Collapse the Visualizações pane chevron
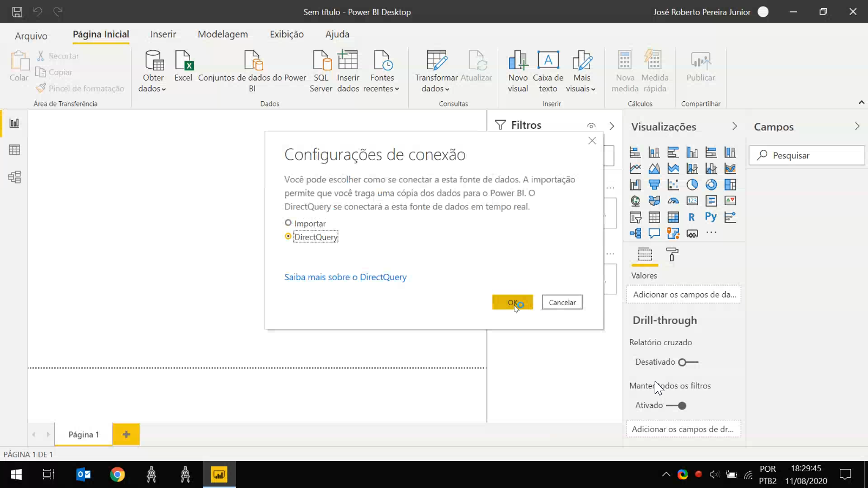This screenshot has width=868, height=488. (734, 126)
